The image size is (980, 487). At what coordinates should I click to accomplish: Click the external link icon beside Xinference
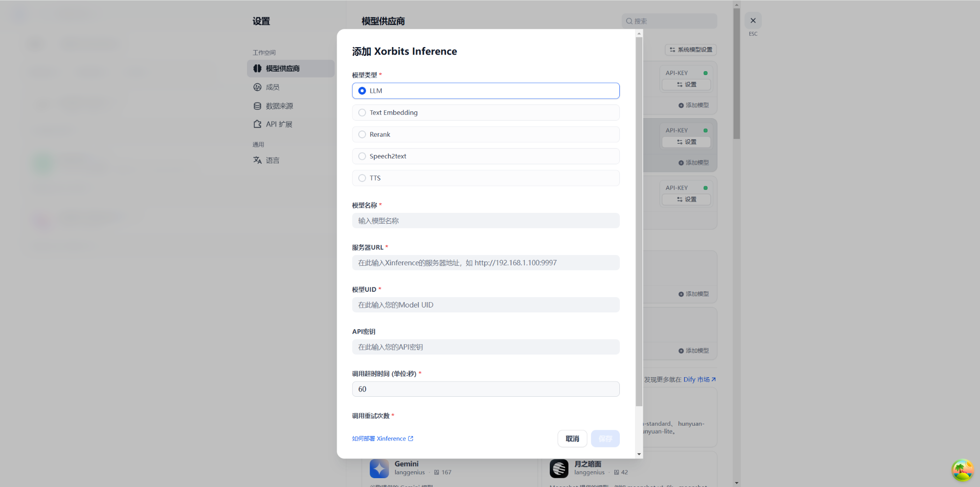click(x=411, y=438)
